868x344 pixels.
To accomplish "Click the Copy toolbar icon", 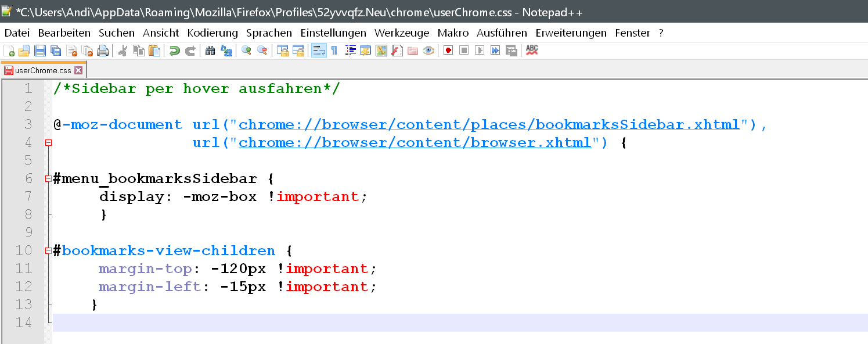I will [x=138, y=51].
